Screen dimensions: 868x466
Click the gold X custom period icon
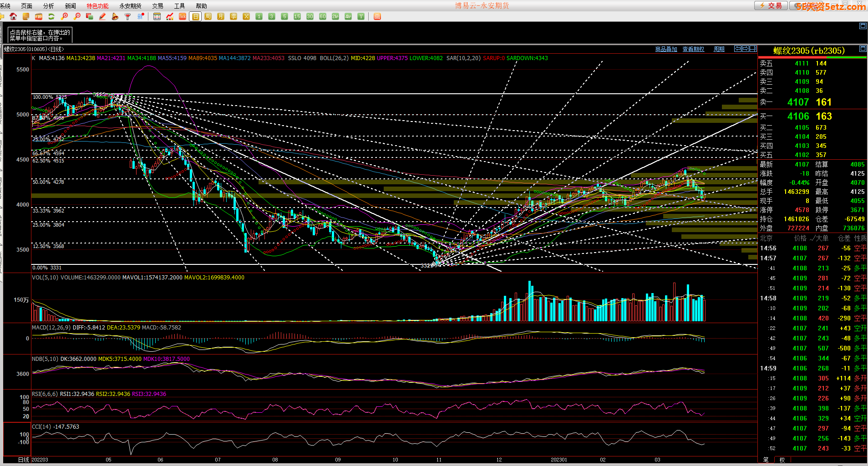tap(246, 16)
